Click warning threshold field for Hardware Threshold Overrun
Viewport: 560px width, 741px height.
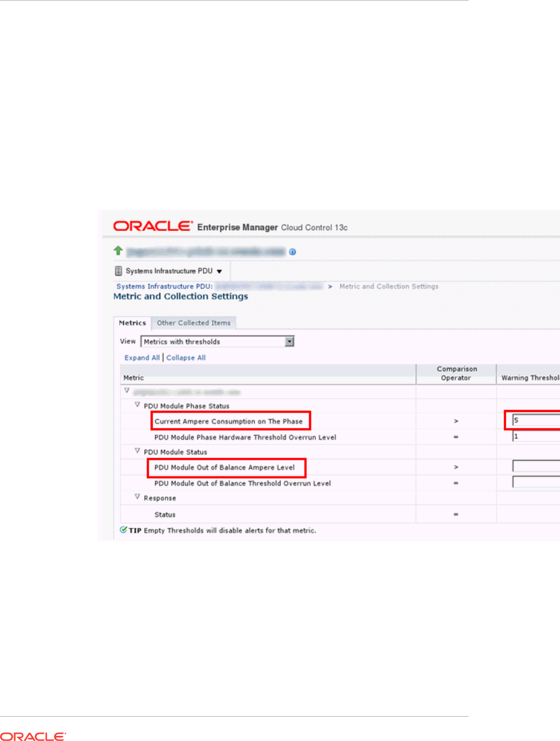(536, 436)
